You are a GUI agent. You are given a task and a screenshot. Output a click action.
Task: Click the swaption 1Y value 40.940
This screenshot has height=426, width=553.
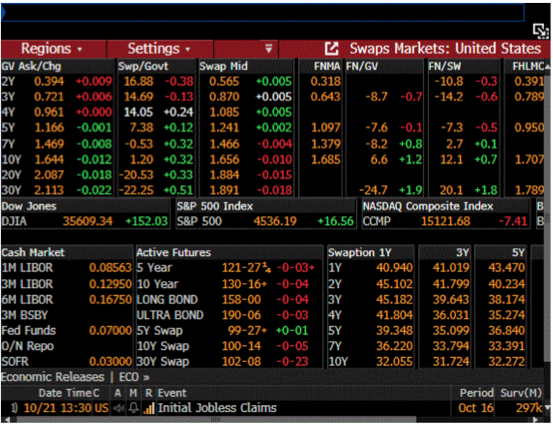[x=394, y=268]
